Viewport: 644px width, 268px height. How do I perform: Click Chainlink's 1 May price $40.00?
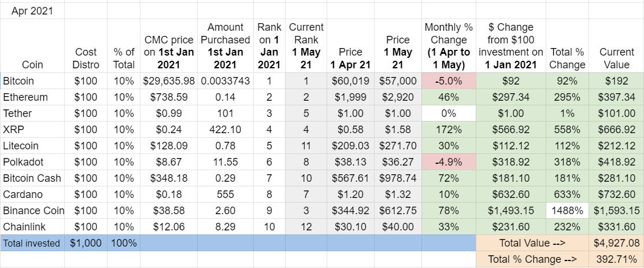pos(398,227)
